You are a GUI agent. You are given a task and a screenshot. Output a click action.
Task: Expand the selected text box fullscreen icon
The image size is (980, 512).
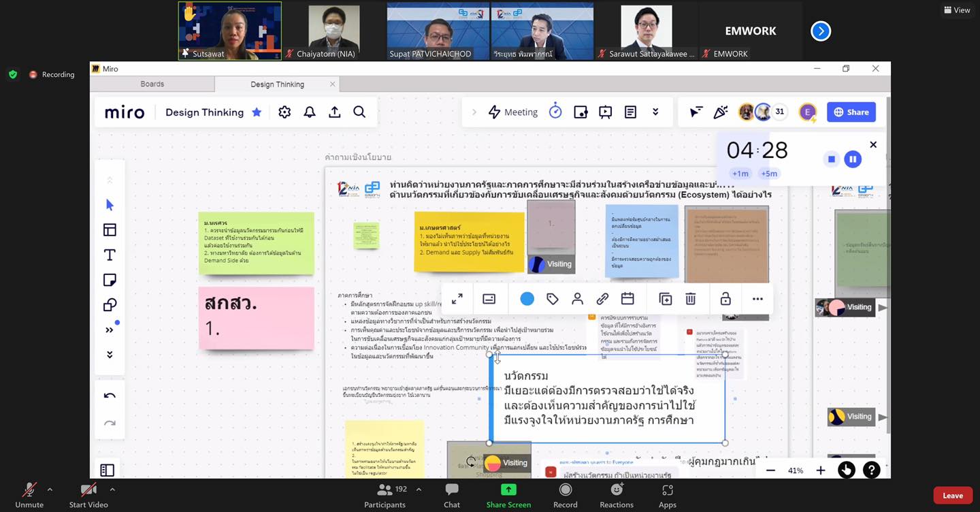[457, 299]
